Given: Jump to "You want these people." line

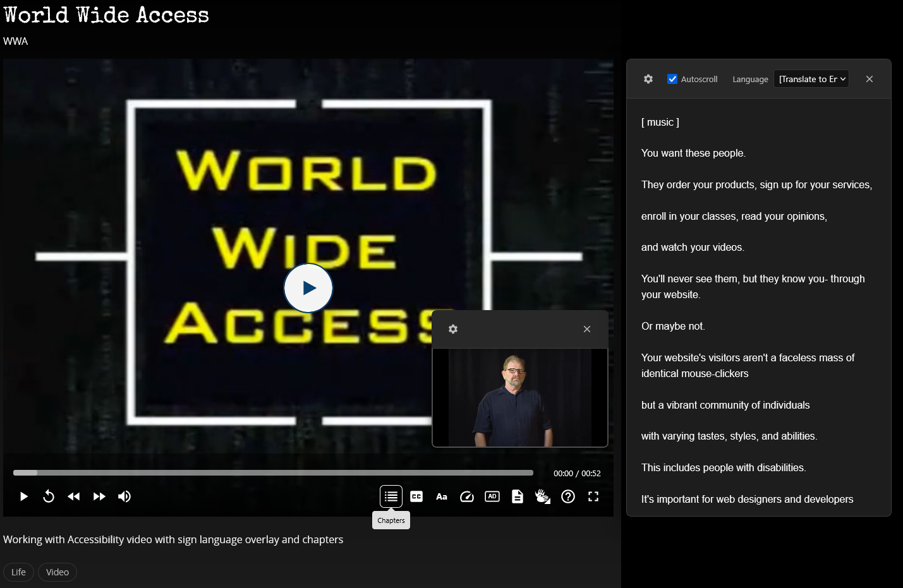Looking at the screenshot, I should pos(693,153).
